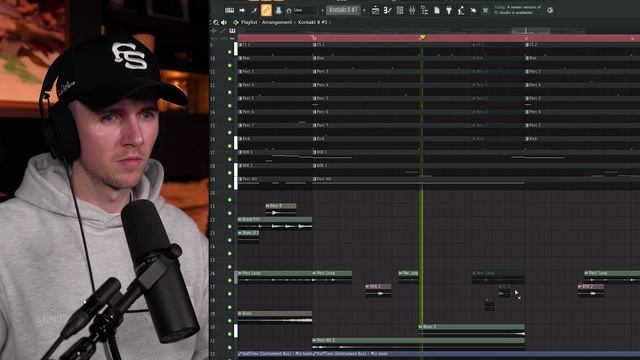Click the small arrow right of Kontakt 8 #7
The width and height of the screenshot is (640, 360).
coord(364,10)
